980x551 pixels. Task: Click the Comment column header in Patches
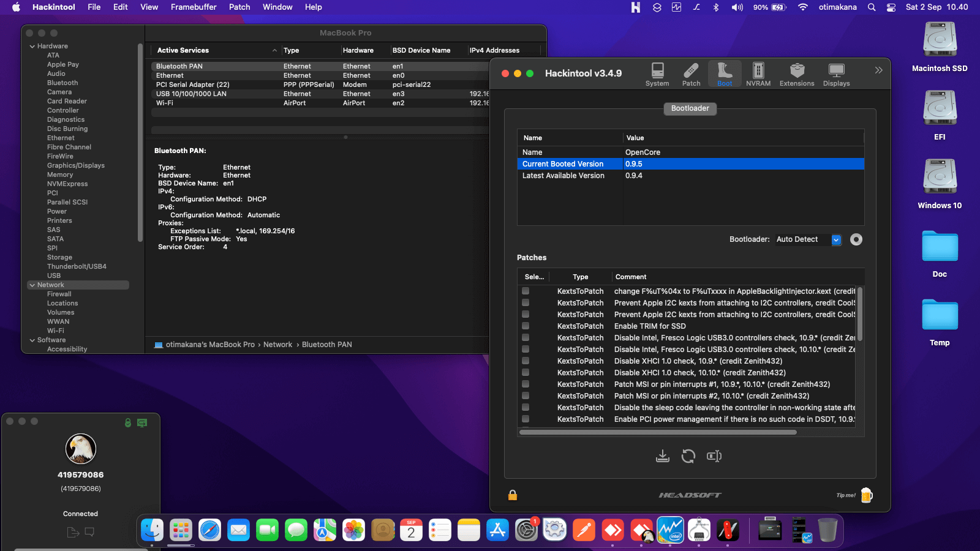click(631, 277)
